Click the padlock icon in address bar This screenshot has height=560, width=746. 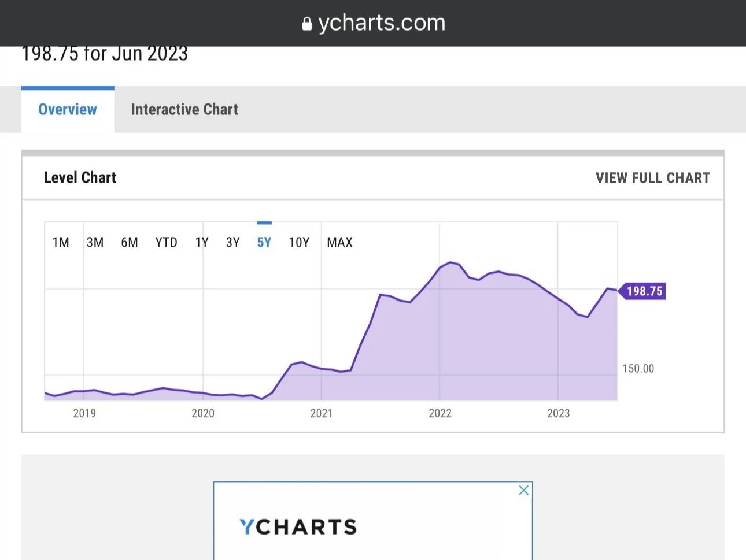[307, 24]
